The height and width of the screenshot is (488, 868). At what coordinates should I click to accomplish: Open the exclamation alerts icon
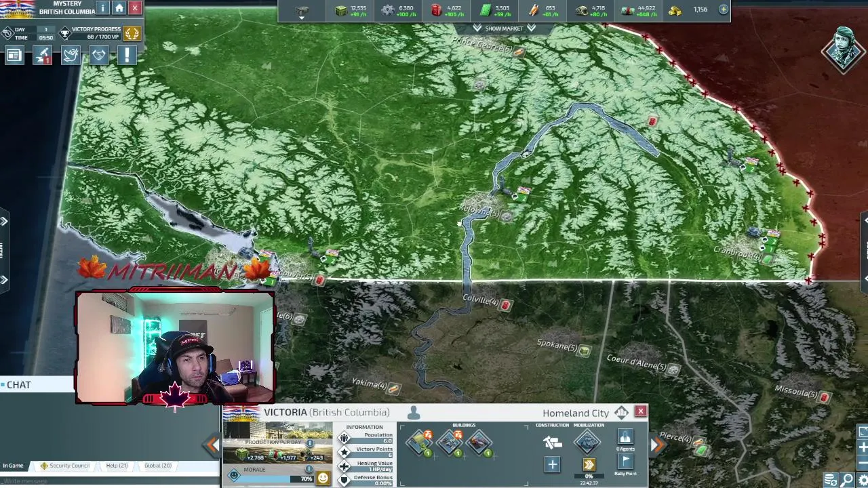click(x=127, y=56)
